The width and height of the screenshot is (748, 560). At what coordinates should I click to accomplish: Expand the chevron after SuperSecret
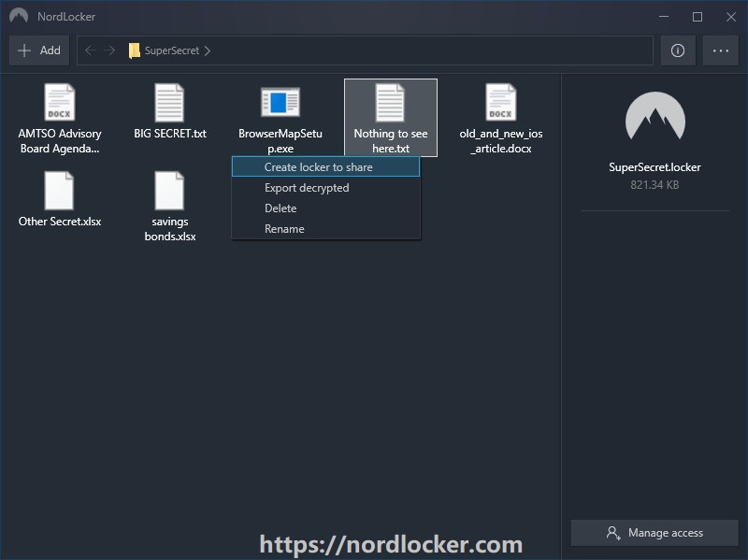point(207,50)
